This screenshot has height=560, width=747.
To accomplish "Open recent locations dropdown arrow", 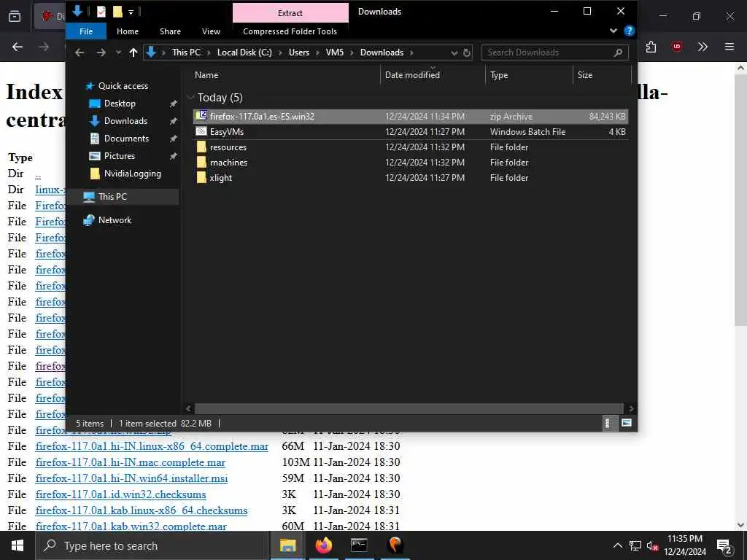I will click(118, 52).
